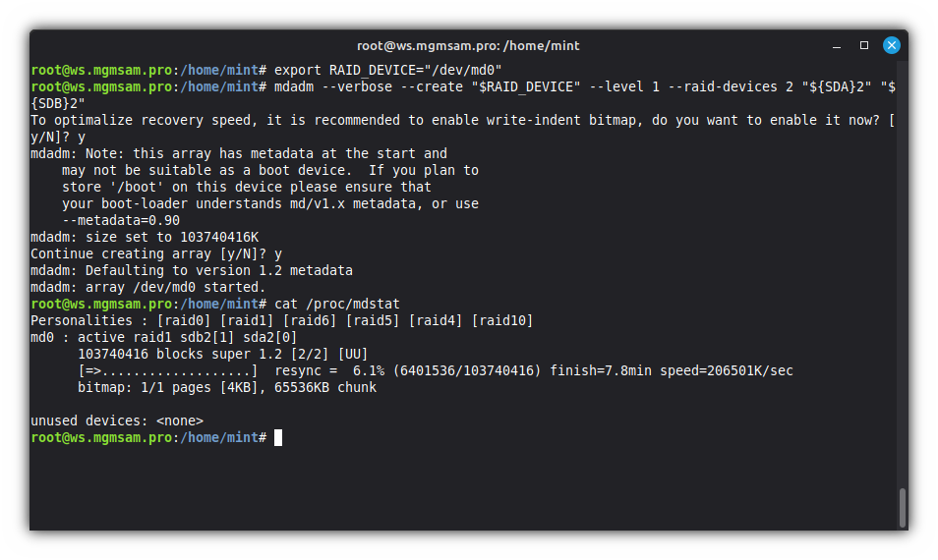Screen dimensions: 938x560
Task: Click the 'unused devices: <none>' line
Action: tap(117, 420)
